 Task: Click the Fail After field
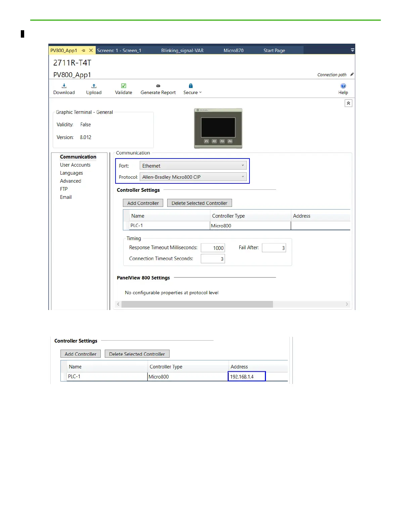(x=274, y=248)
